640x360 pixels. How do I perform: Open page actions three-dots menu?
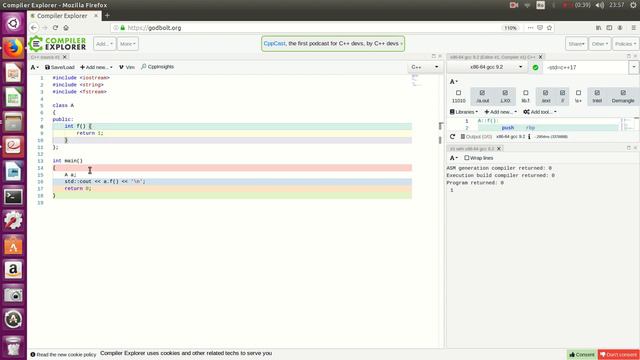[530, 28]
